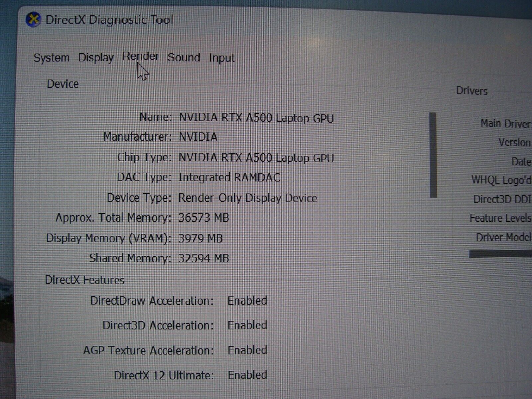Click the Version label in Drivers
Viewport: 532px width, 399px height.
point(515,142)
